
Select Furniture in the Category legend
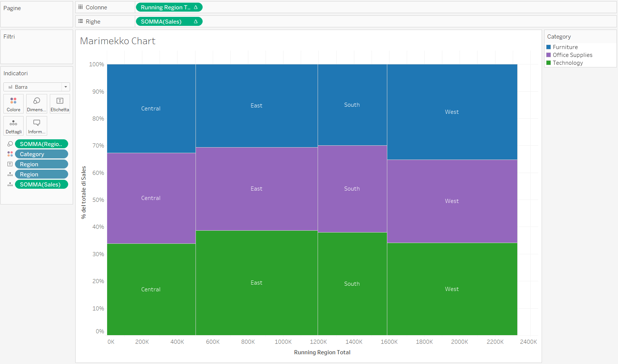click(x=565, y=47)
